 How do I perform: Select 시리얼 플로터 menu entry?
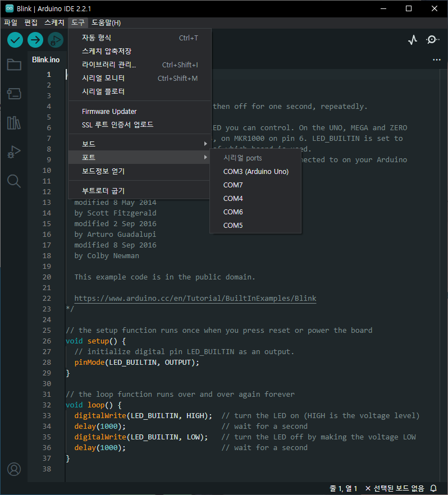click(x=140, y=91)
